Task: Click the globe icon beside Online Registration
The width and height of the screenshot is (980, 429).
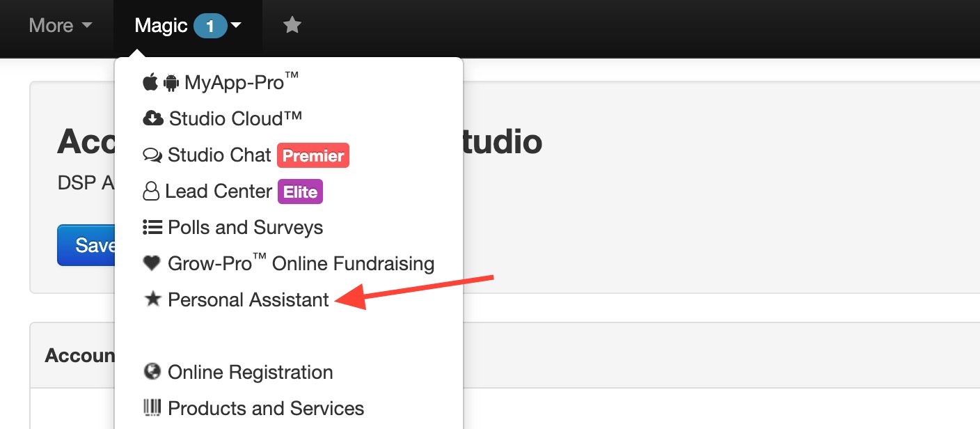Action: (152, 372)
